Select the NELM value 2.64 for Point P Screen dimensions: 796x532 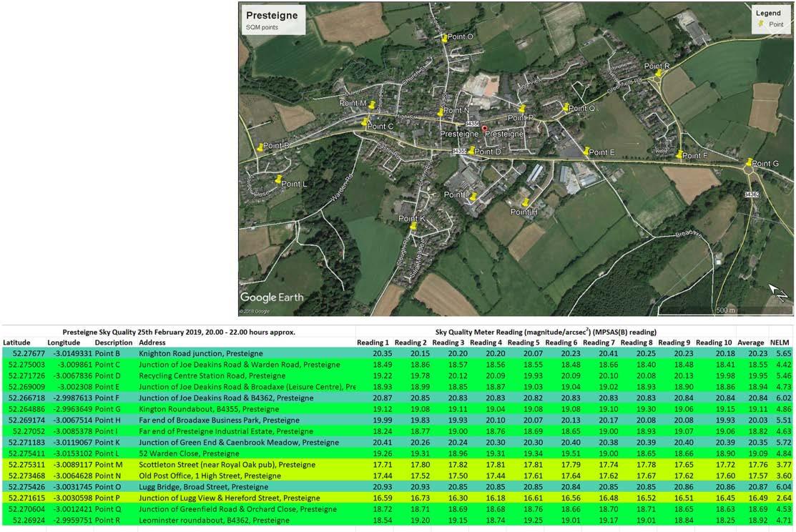coord(784,498)
